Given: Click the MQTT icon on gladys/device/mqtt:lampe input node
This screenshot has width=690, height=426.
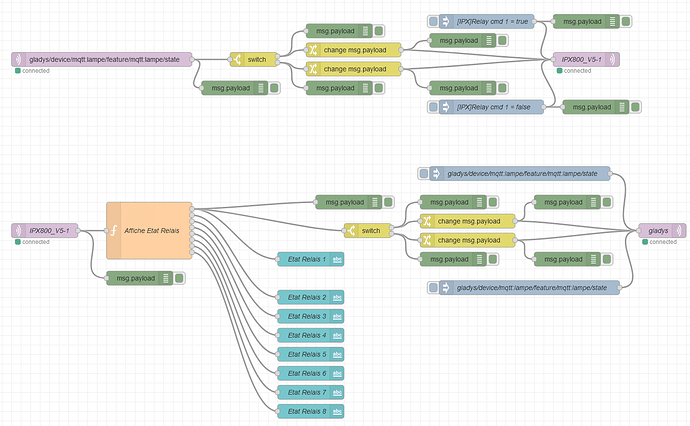Looking at the screenshot, I should [18, 59].
